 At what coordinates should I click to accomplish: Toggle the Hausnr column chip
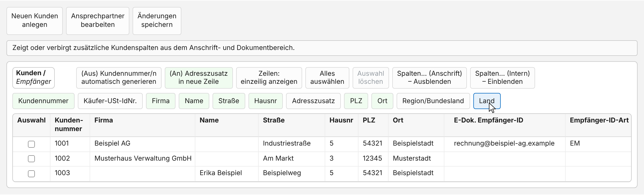[266, 101]
